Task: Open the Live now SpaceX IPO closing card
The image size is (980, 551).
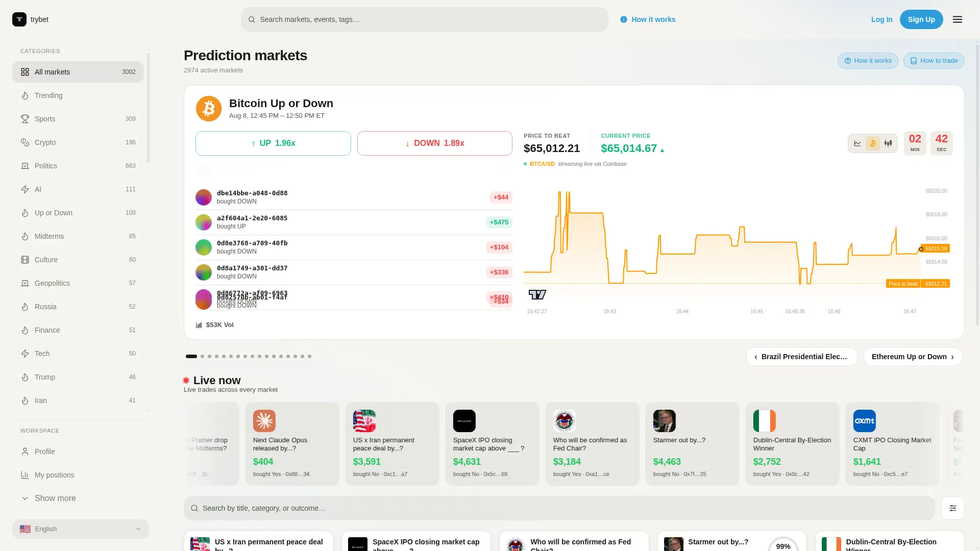Action: (493, 444)
